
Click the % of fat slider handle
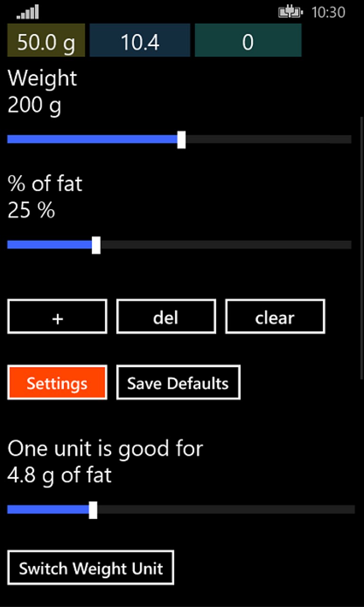click(x=96, y=245)
